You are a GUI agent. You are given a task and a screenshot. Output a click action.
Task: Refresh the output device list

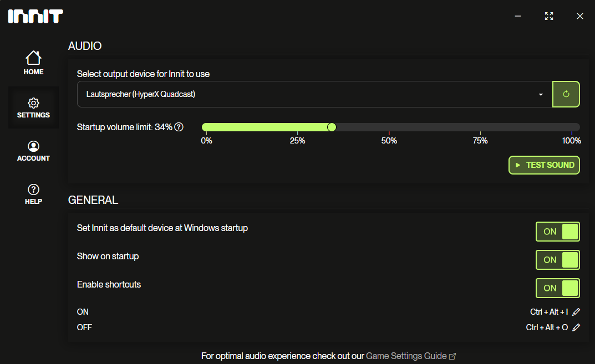click(566, 94)
